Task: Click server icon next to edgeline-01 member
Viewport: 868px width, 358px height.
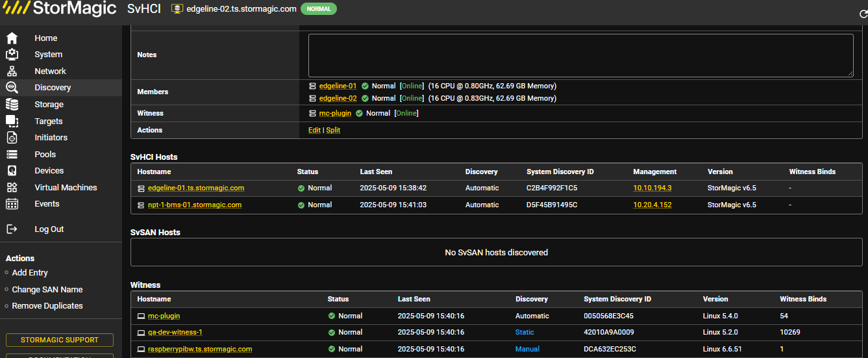Action: click(x=312, y=86)
